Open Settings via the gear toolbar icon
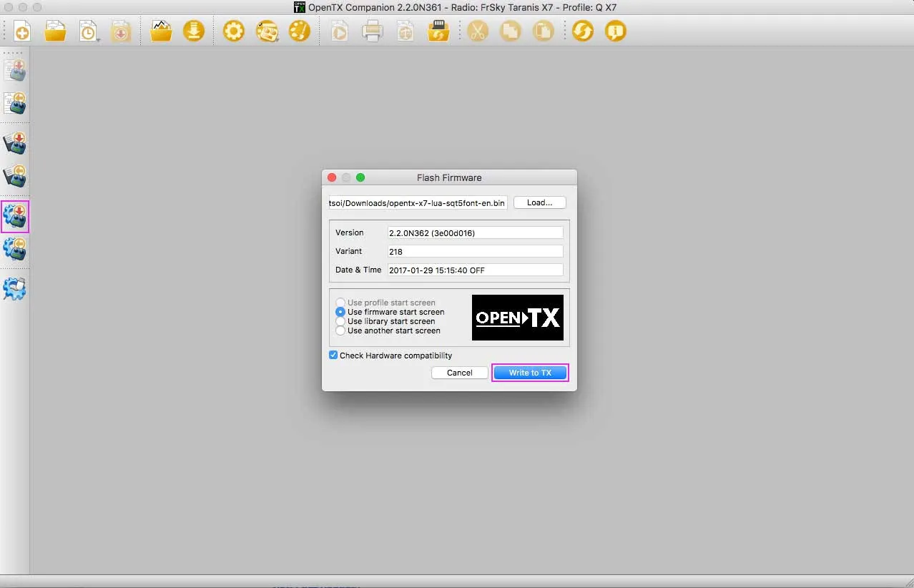 click(234, 31)
